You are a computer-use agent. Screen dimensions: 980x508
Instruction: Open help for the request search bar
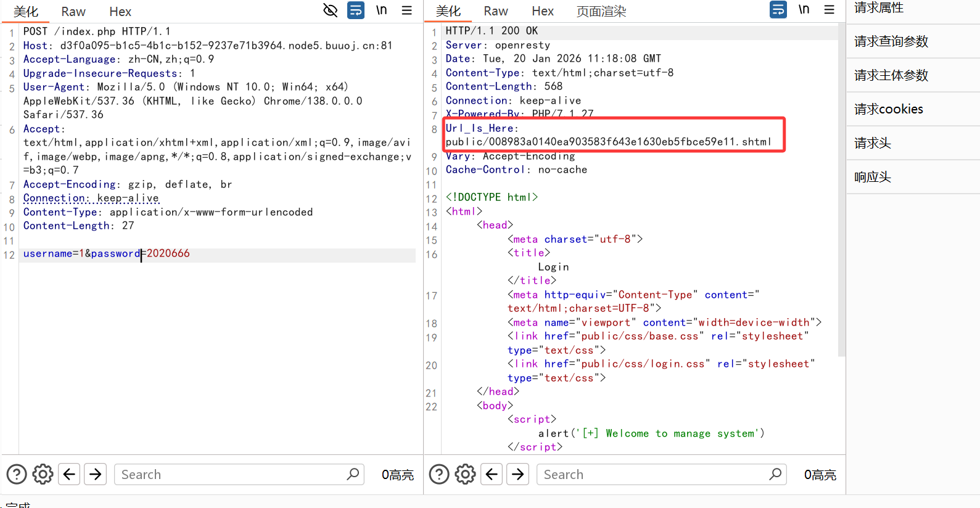point(17,474)
